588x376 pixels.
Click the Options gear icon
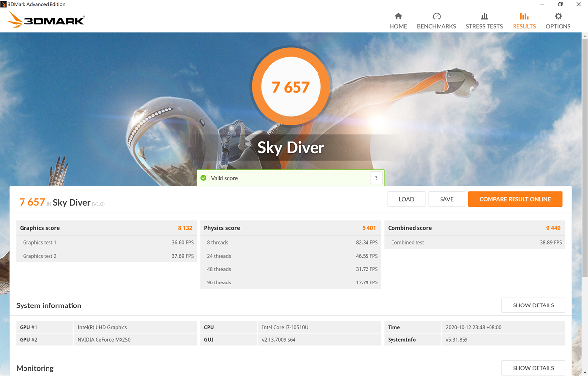(x=558, y=16)
